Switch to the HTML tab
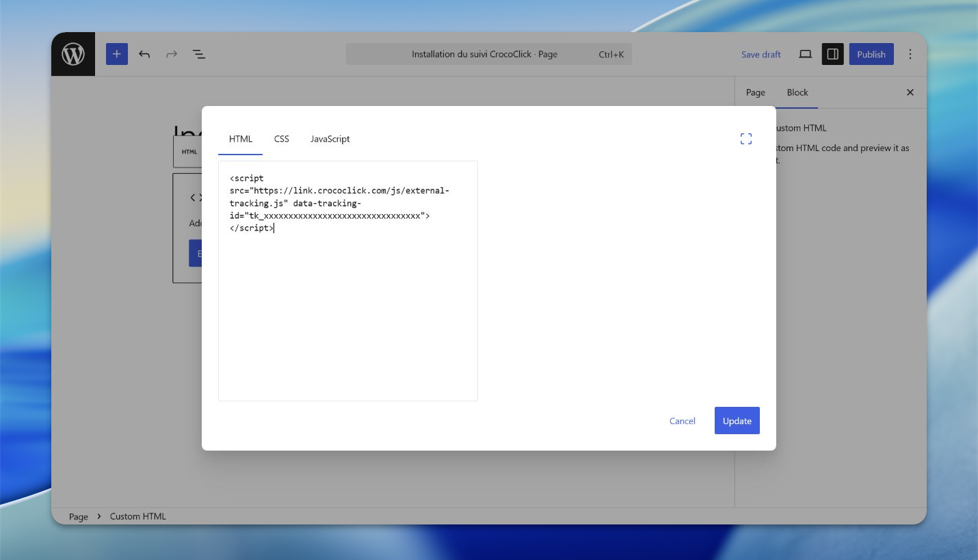 click(x=241, y=139)
